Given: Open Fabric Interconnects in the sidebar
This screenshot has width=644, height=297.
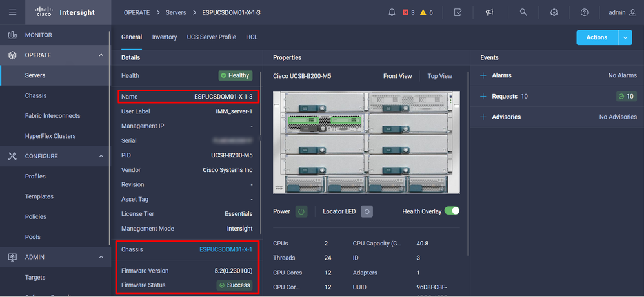Looking at the screenshot, I should pyautogui.click(x=55, y=116).
